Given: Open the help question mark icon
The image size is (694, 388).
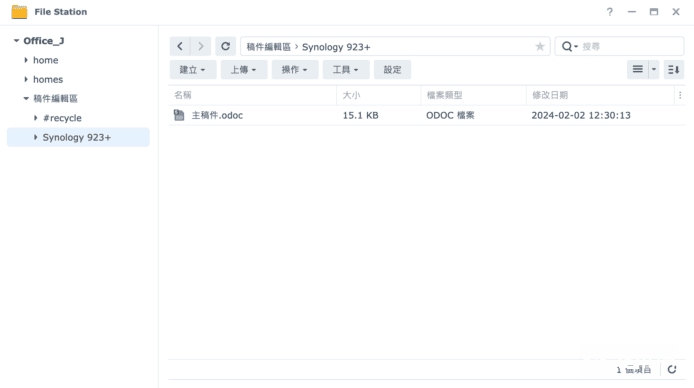Looking at the screenshot, I should point(609,12).
